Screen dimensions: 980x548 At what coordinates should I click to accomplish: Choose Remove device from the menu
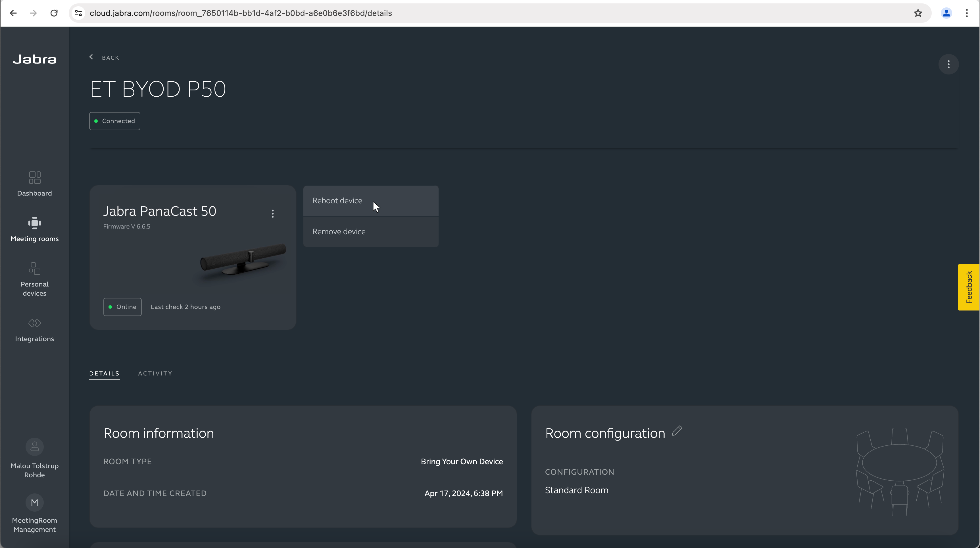pyautogui.click(x=371, y=232)
